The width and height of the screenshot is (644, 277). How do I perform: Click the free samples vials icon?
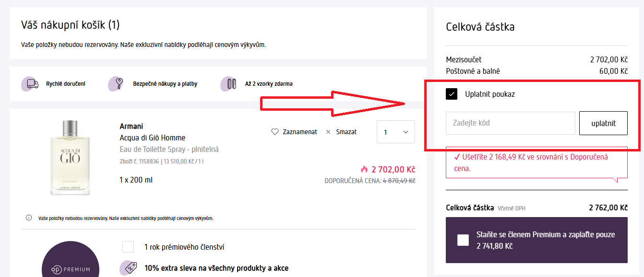click(229, 83)
